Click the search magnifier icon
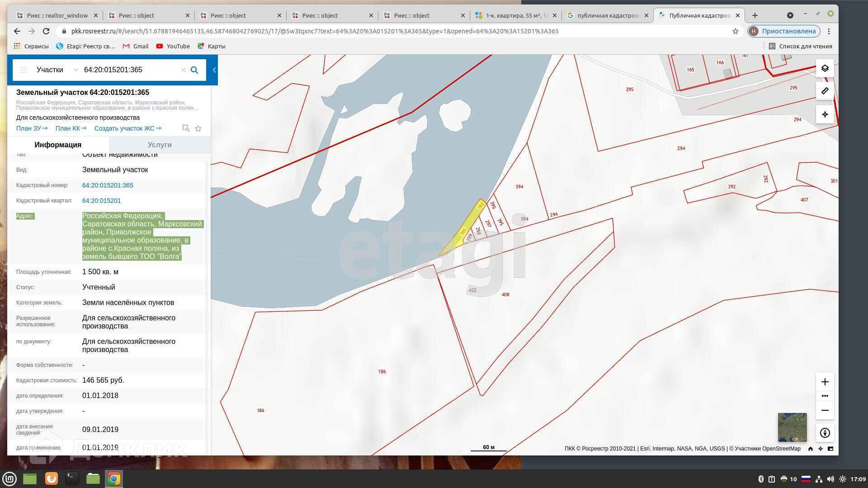 pyautogui.click(x=194, y=70)
